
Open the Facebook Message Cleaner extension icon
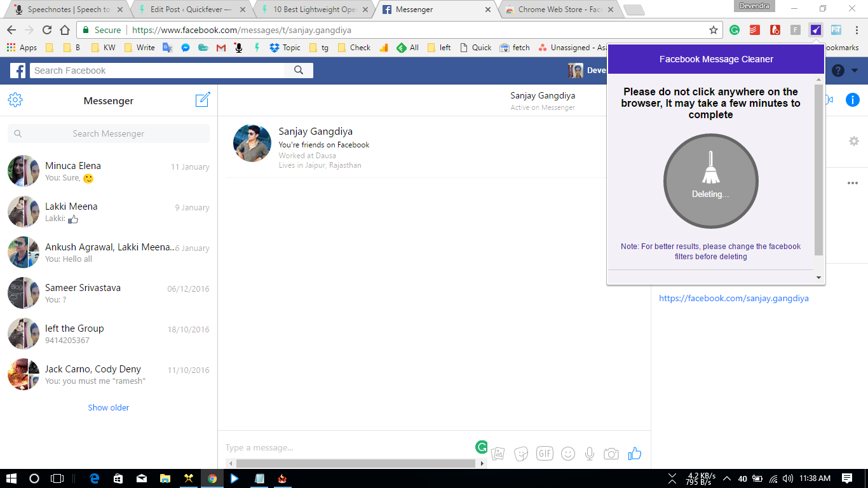(816, 30)
